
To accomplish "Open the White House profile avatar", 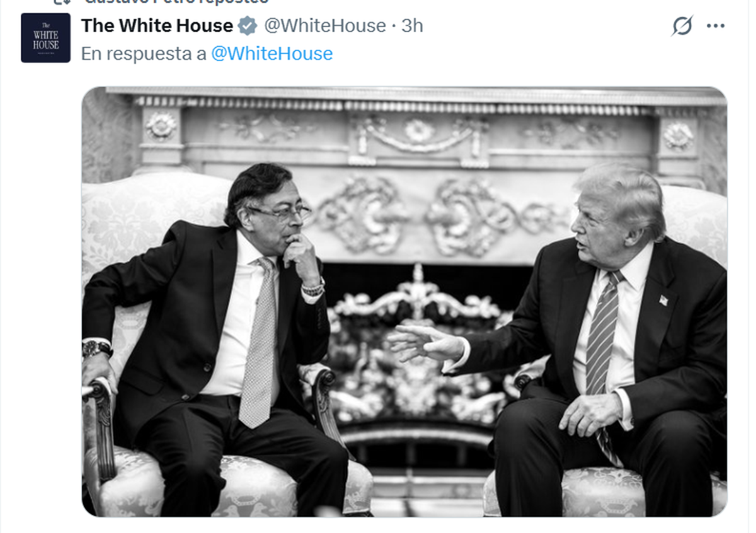I will click(45, 38).
